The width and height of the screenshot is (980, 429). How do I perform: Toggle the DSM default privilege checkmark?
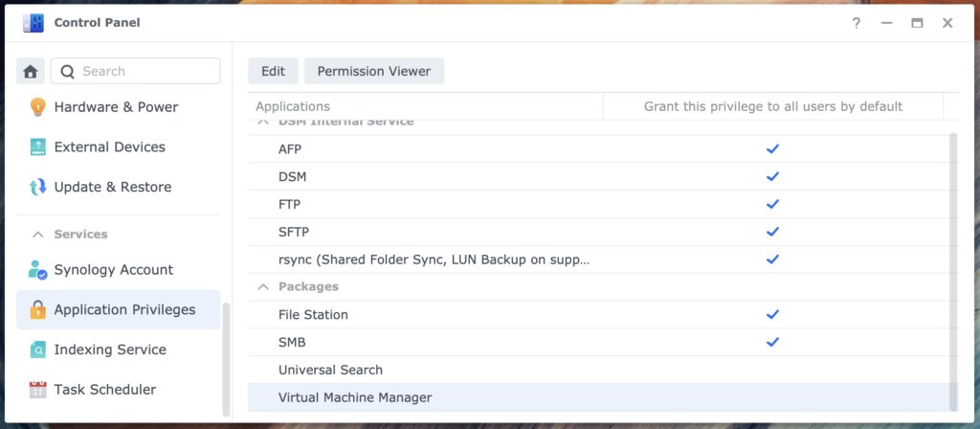(772, 176)
